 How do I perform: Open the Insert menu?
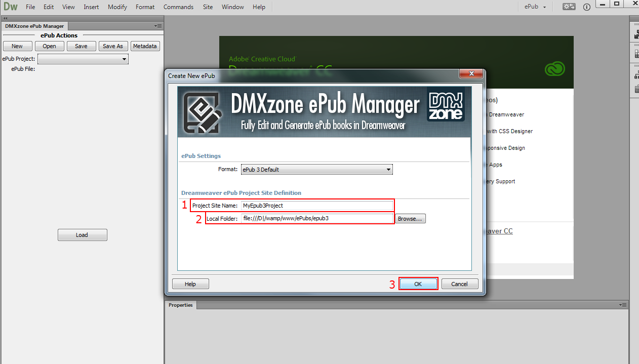pyautogui.click(x=91, y=7)
